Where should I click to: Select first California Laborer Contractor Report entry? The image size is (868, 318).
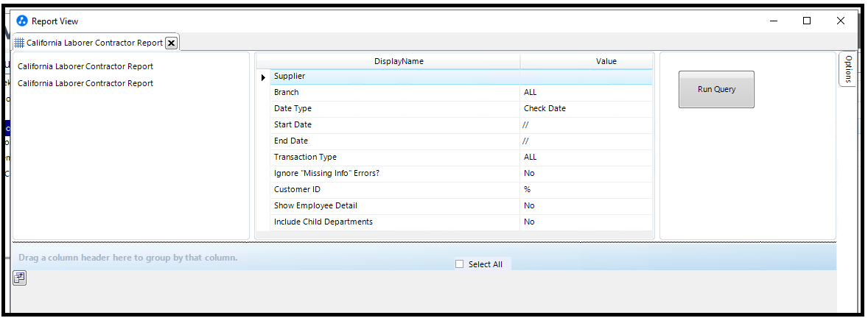[85, 66]
